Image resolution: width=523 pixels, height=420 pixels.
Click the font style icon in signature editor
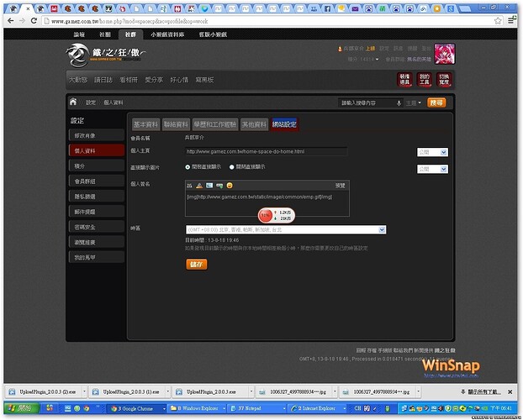click(x=189, y=186)
